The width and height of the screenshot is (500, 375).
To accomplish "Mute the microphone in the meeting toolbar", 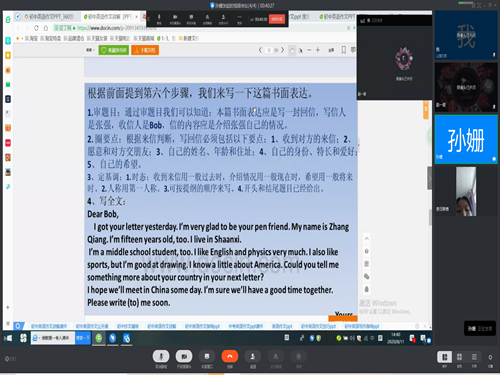I will point(161,356).
